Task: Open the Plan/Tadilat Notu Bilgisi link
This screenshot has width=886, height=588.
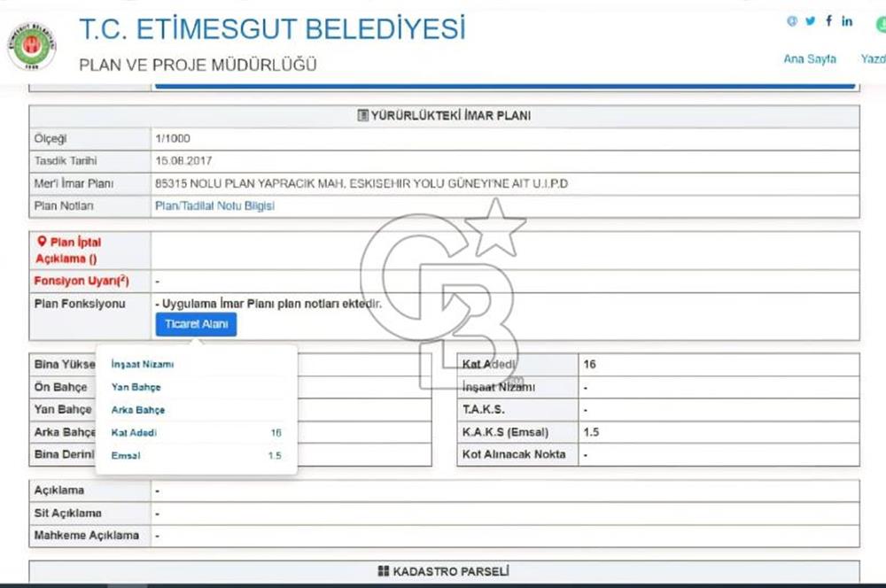Action: tap(214, 205)
